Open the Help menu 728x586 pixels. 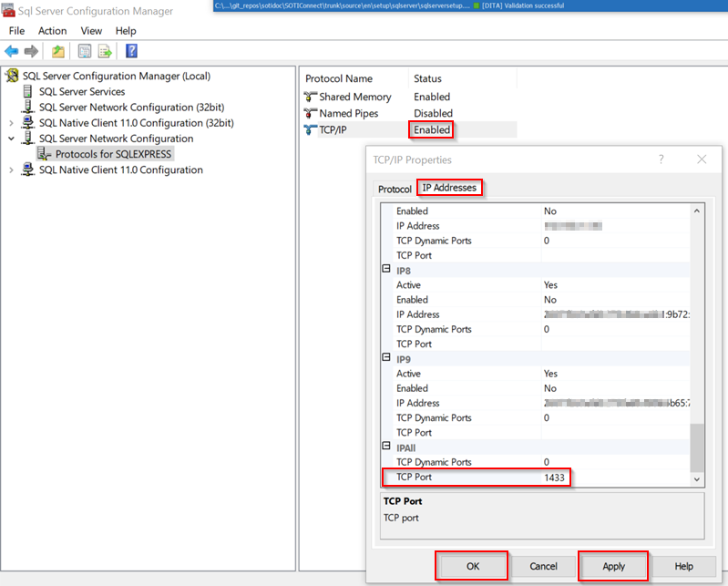(x=126, y=31)
